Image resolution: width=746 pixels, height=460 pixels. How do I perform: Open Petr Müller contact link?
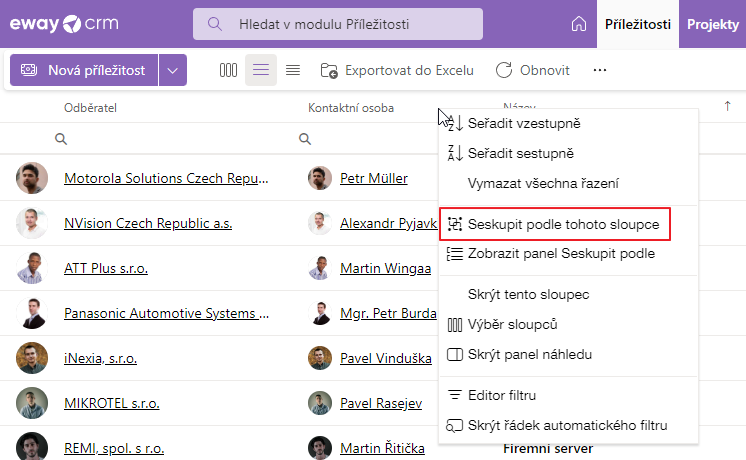point(374,178)
